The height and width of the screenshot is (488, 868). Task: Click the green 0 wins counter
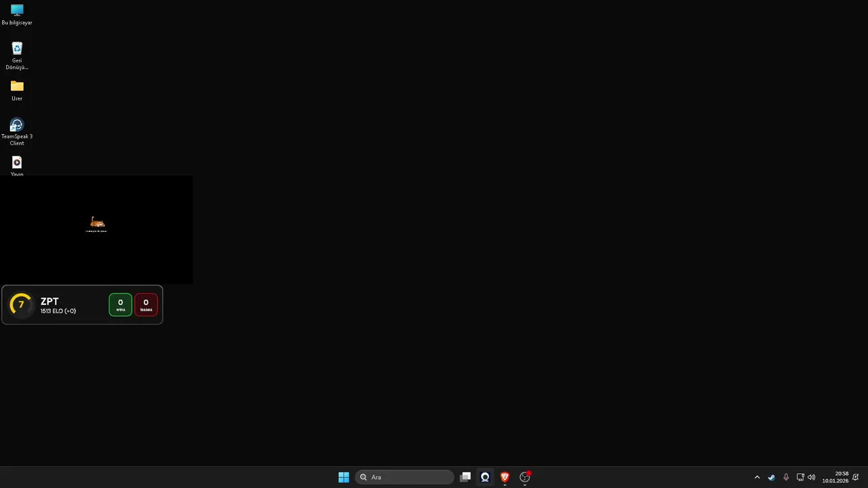pos(121,305)
